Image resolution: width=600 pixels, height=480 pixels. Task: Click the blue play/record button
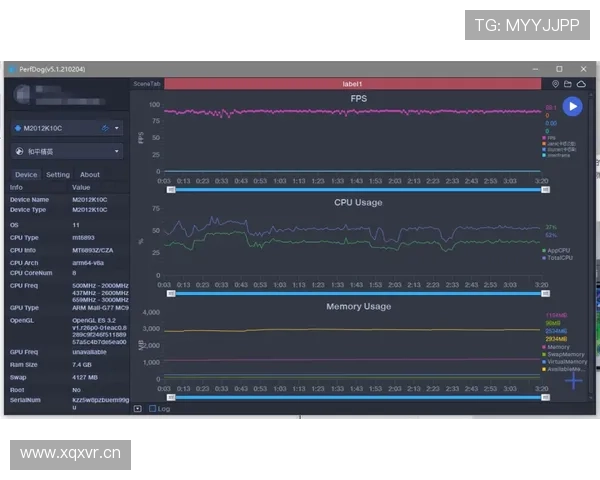[x=572, y=106]
